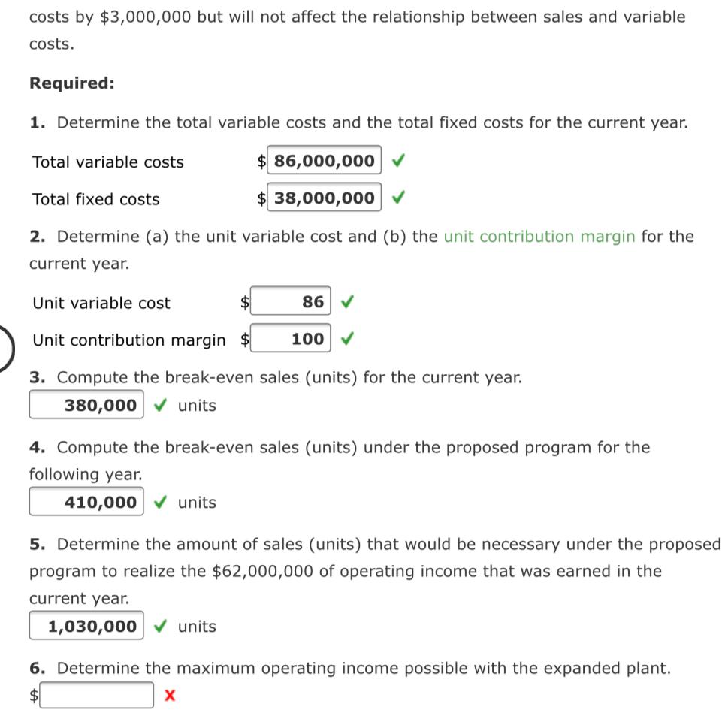Select the total variable costs answer field
This screenshot has width=725, height=728.
click(x=323, y=160)
